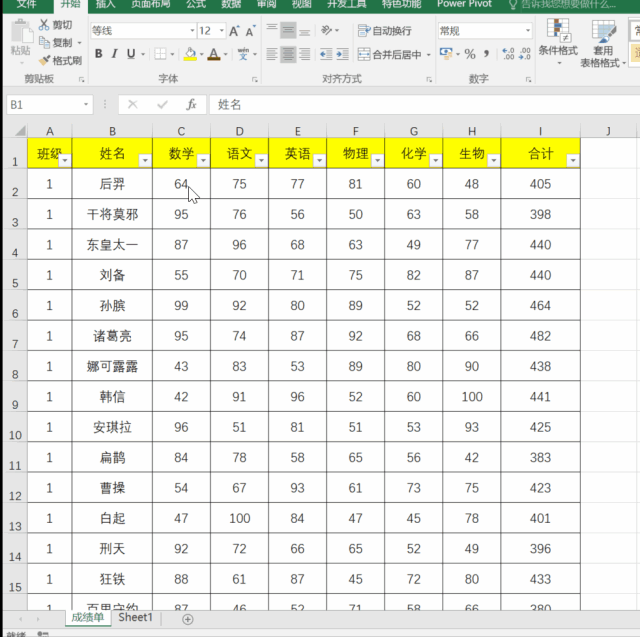Select the Format Painter (格式刷) brush
The height and width of the screenshot is (637, 640).
click(44, 60)
